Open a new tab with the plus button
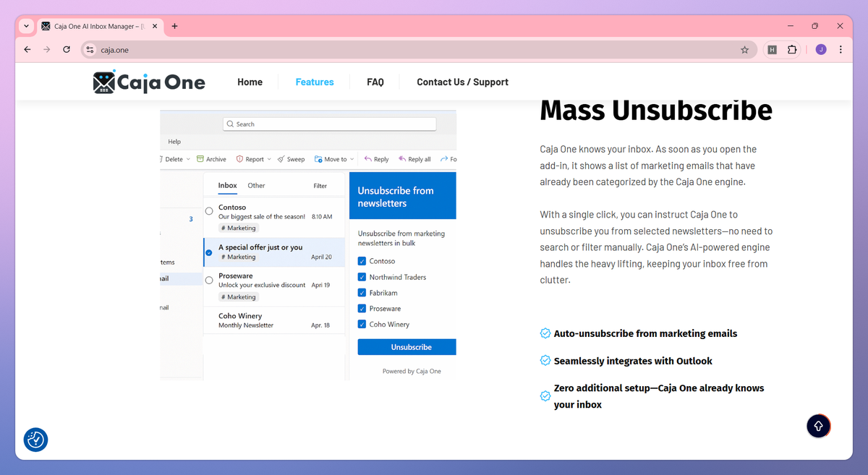Viewport: 868px width, 475px height. tap(174, 26)
